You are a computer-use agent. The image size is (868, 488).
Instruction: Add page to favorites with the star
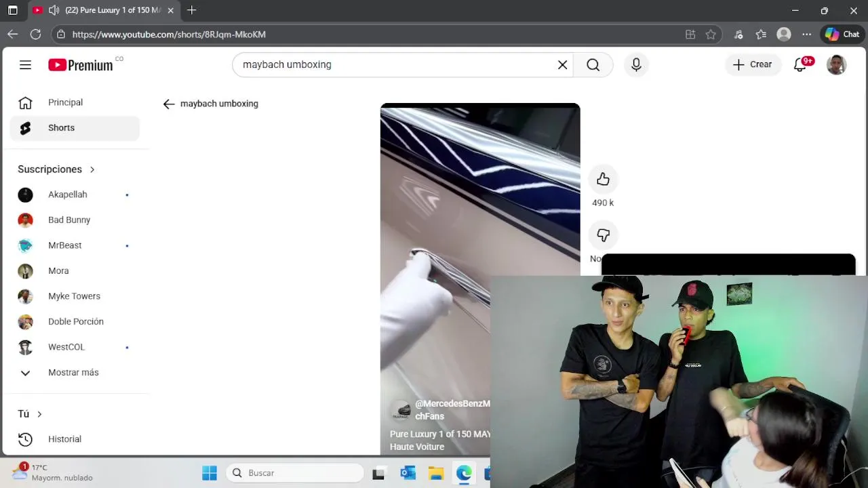(x=711, y=34)
